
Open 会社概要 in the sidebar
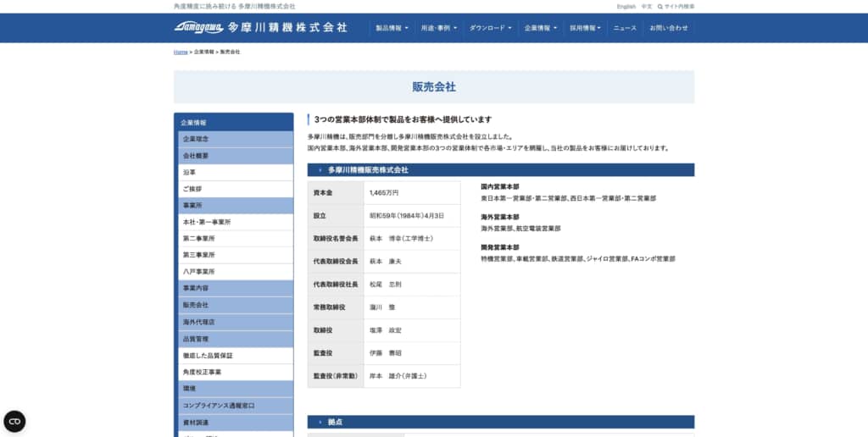[x=236, y=156]
